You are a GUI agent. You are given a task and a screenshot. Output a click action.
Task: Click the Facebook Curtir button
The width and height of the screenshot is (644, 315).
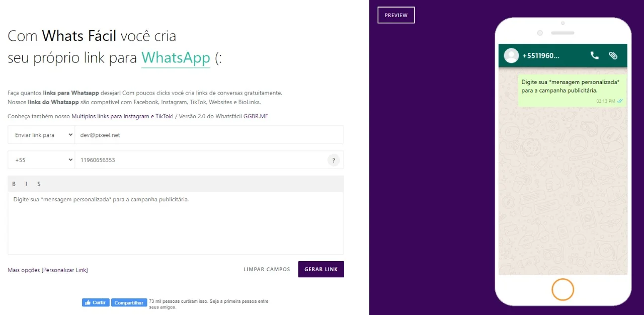tap(96, 302)
